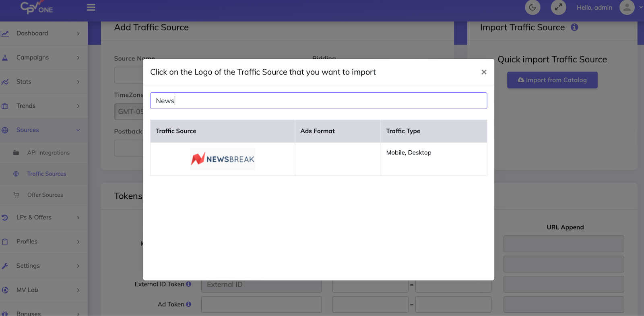Click the LPs & Offers icon
This screenshot has width=644, height=316.
click(5, 218)
